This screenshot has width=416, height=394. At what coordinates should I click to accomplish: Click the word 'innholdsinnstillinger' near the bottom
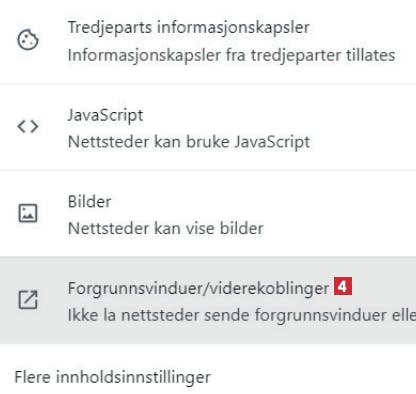[133, 377]
